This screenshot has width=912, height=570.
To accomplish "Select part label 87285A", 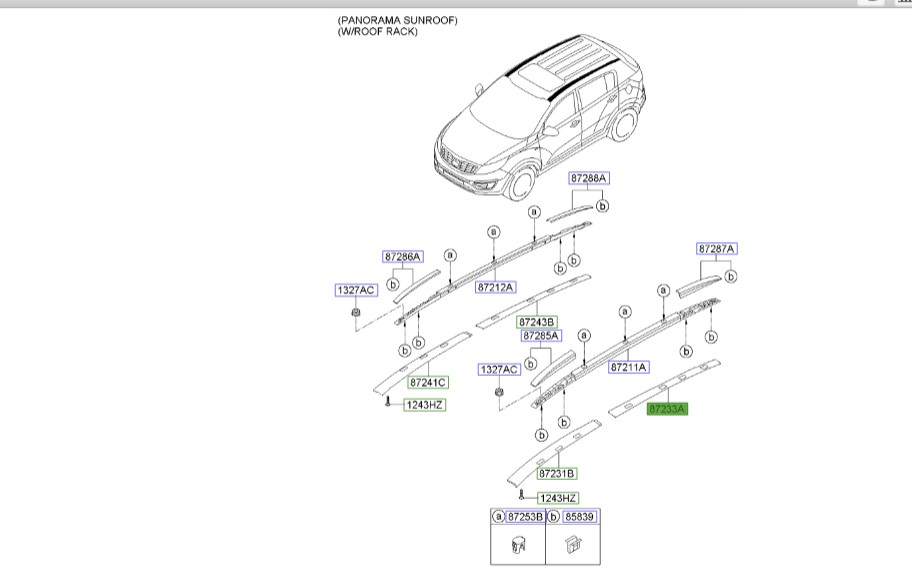I will pos(541,337).
